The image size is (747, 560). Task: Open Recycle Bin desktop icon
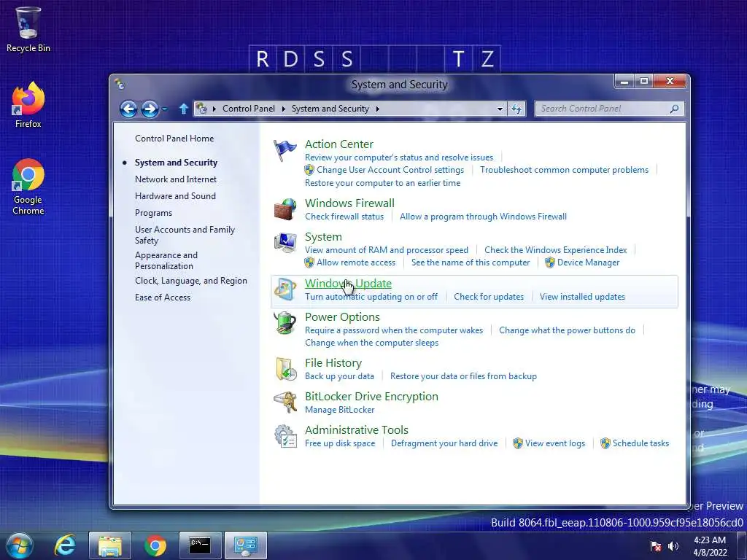(28, 29)
